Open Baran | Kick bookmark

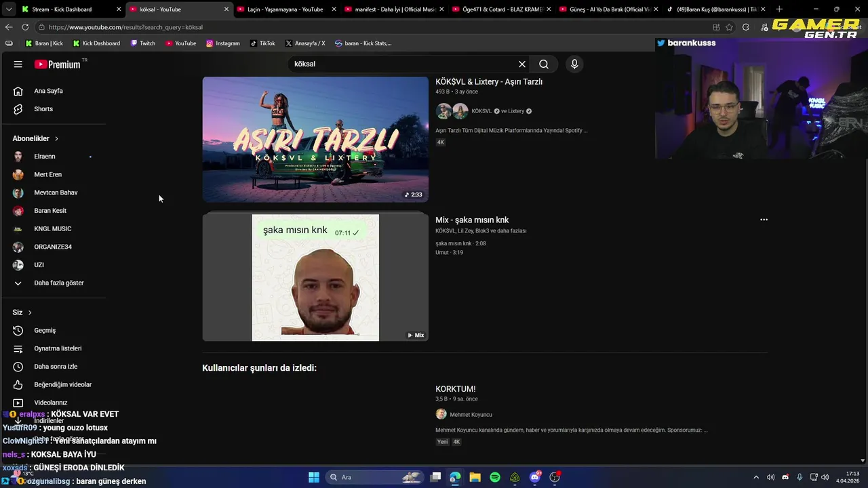pos(44,43)
